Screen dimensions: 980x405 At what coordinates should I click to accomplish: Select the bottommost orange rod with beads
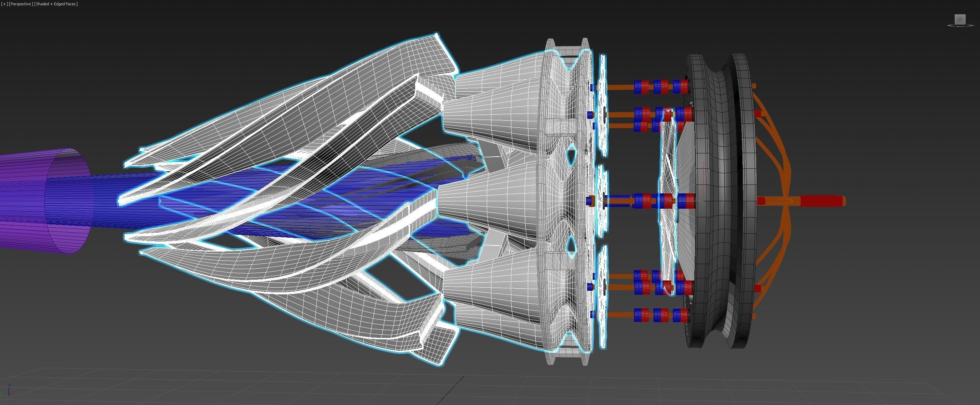coord(620,315)
